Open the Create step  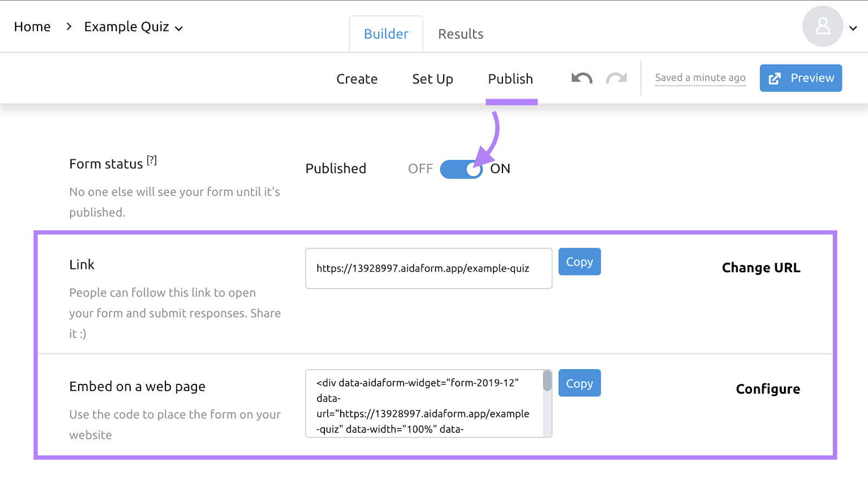coord(356,79)
